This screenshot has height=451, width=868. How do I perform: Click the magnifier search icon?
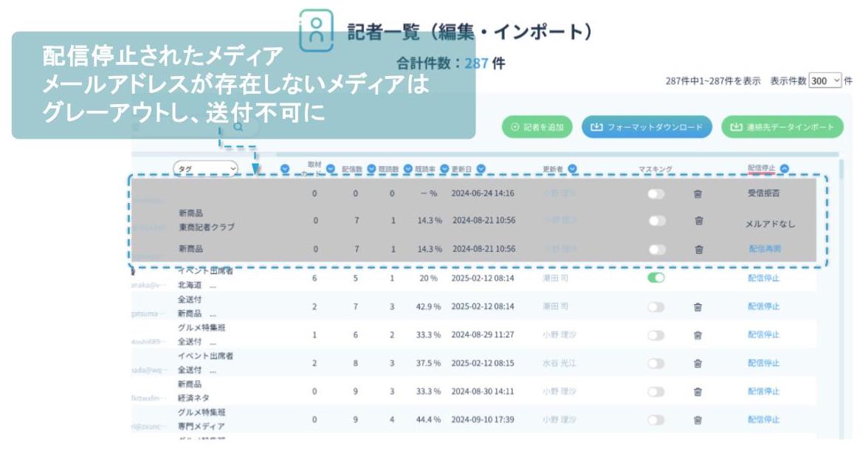pos(238,127)
